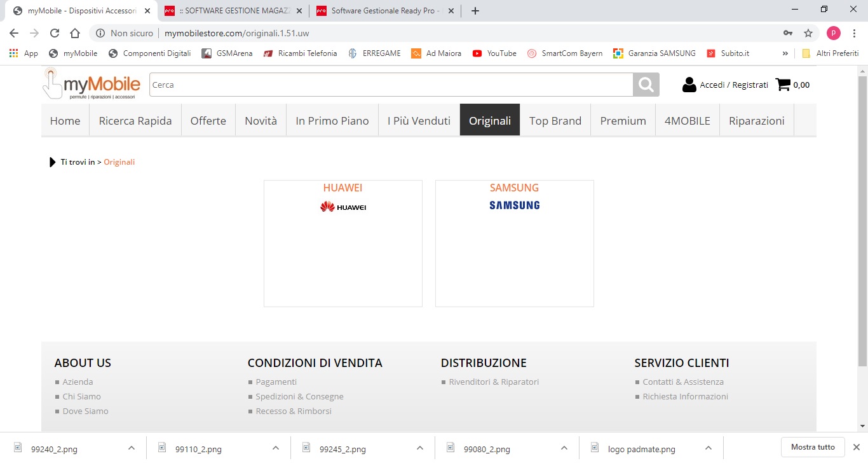Open browser home page button
Screen dimensions: 868x463
point(75,33)
